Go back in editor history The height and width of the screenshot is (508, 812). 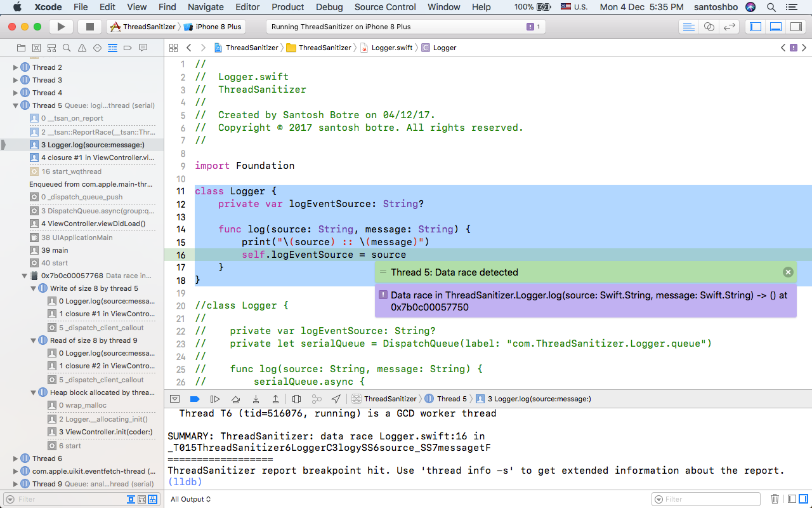188,48
